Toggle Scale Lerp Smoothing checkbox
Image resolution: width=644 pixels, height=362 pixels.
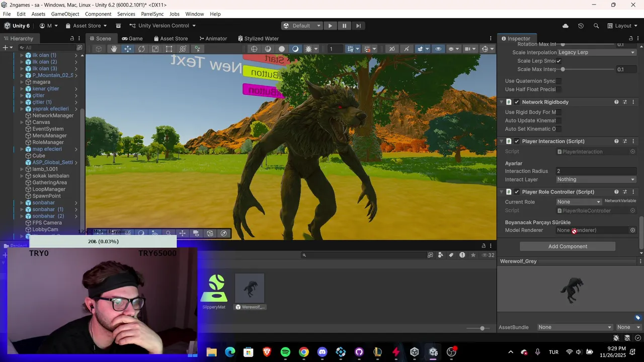tap(558, 61)
